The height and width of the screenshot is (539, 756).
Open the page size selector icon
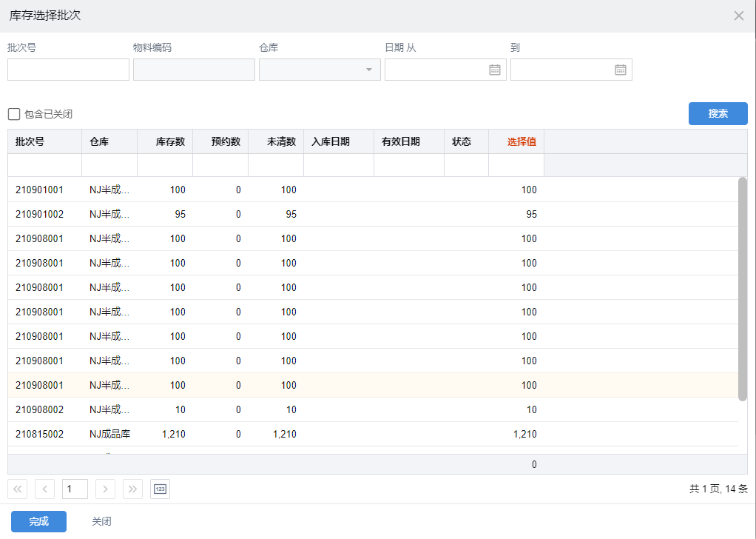160,489
